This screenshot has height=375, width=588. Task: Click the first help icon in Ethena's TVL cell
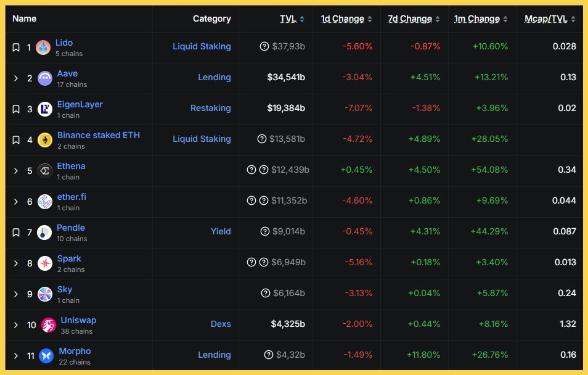coord(251,170)
